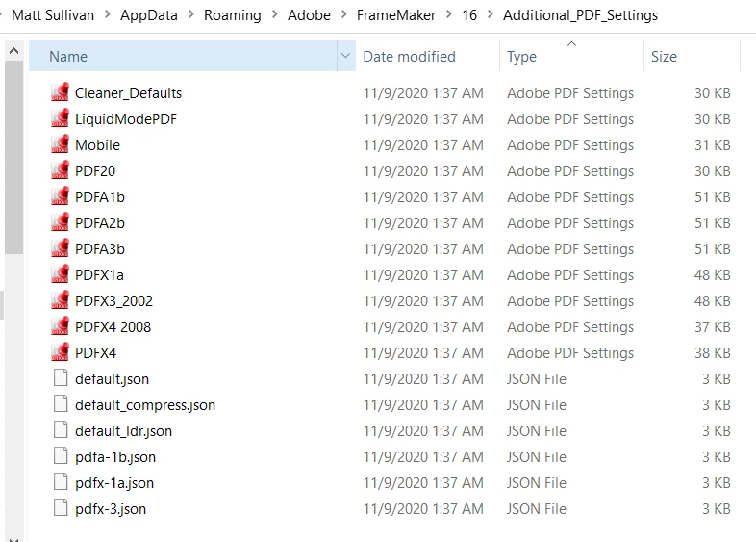Select the PDFA2b settings file icon
The width and height of the screenshot is (756, 542).
61,222
